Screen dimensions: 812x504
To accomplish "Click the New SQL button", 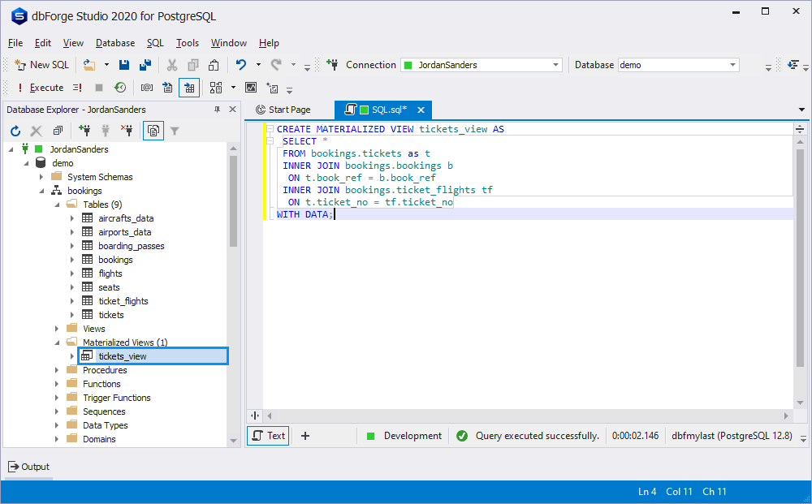I will click(41, 64).
